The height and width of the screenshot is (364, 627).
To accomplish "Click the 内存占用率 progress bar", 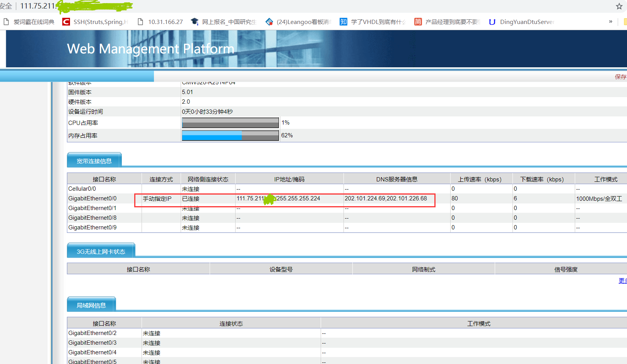I will pos(230,135).
